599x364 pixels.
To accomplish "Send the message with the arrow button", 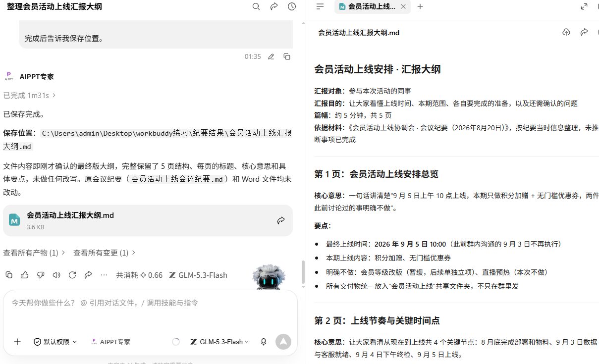I will click(283, 342).
